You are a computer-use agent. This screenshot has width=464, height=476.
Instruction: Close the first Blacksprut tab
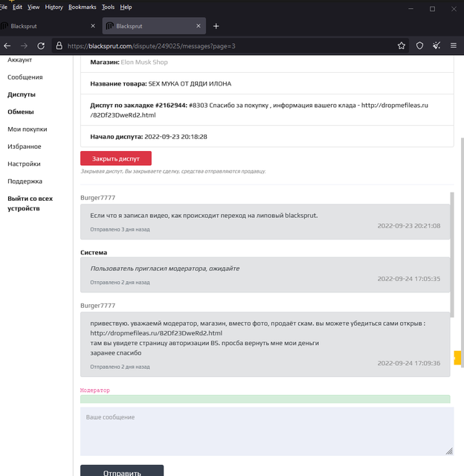93,26
